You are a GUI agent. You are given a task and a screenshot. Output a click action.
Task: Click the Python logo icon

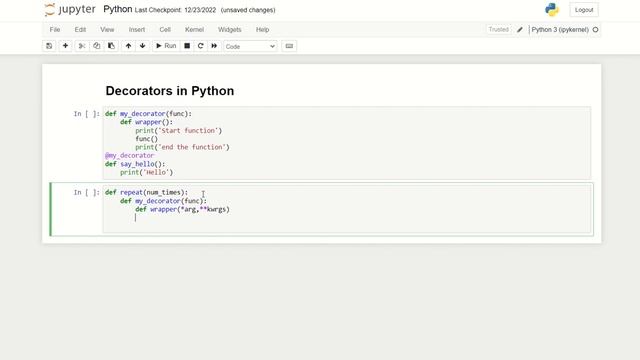[552, 10]
